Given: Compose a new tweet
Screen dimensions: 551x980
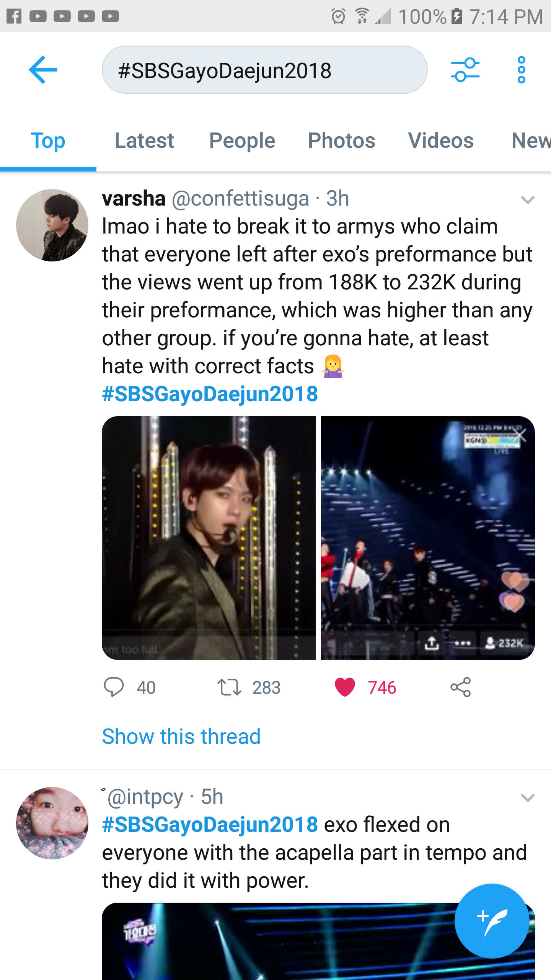Looking at the screenshot, I should click(x=492, y=921).
